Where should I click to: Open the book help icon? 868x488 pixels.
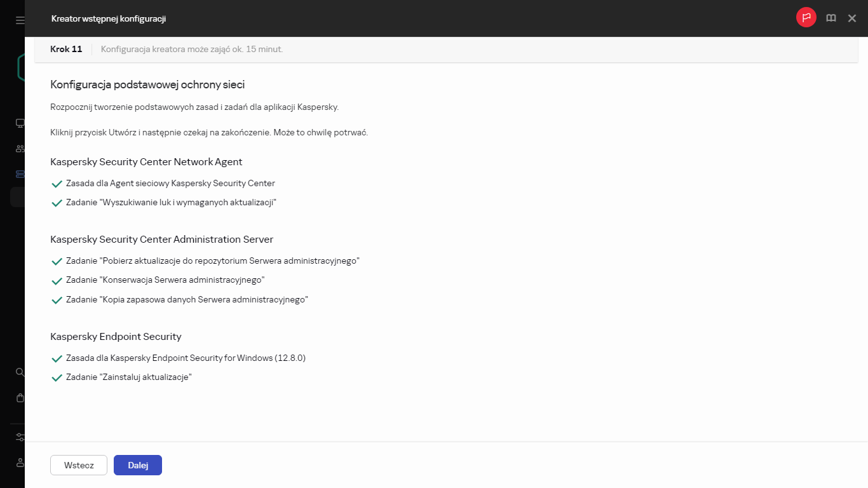(x=831, y=18)
